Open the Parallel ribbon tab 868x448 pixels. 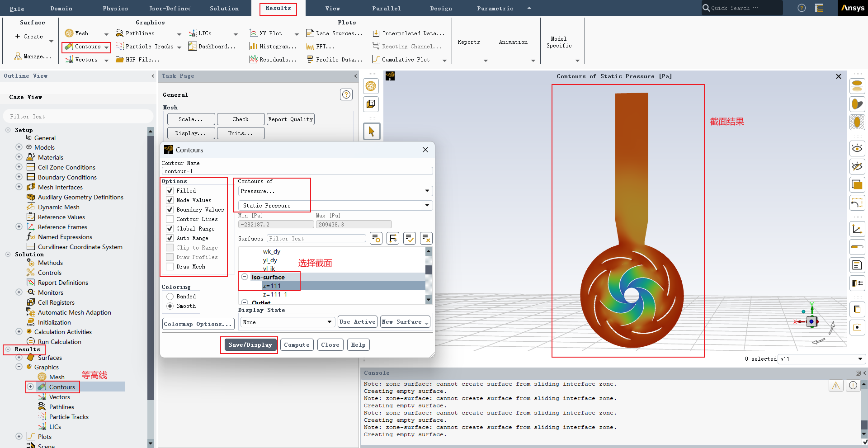(387, 8)
